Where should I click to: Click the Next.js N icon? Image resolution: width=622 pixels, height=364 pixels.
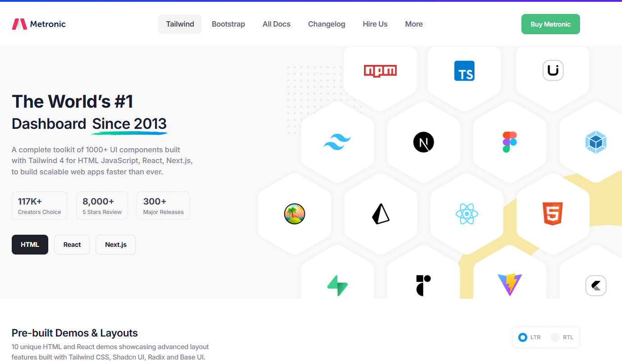(424, 142)
